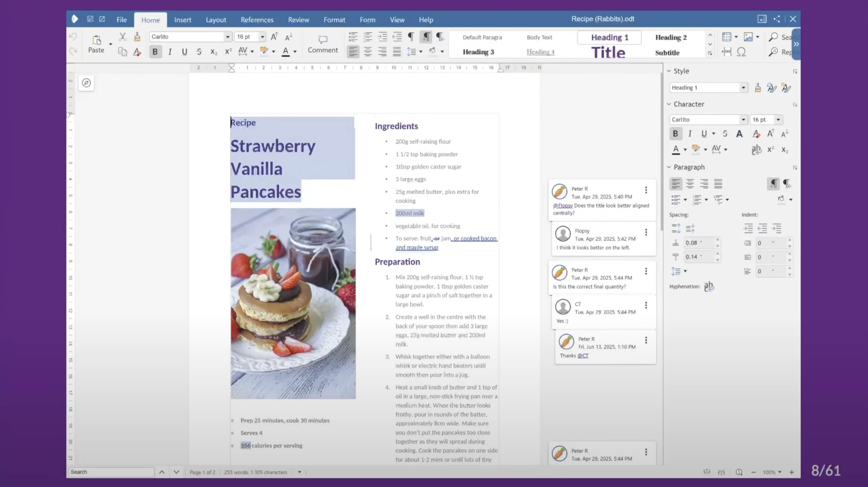Switch to the Layout tab
The image size is (868, 487).
[216, 20]
